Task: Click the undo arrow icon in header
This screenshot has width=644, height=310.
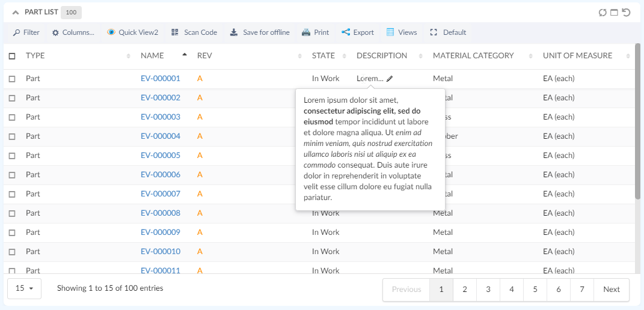Action: 626,13
